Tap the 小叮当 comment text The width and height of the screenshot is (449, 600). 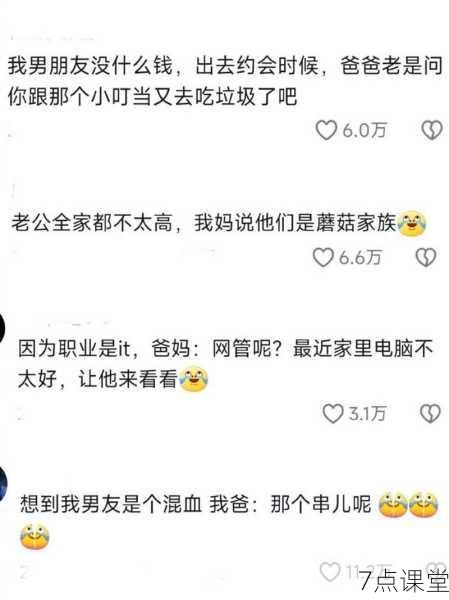click(225, 81)
